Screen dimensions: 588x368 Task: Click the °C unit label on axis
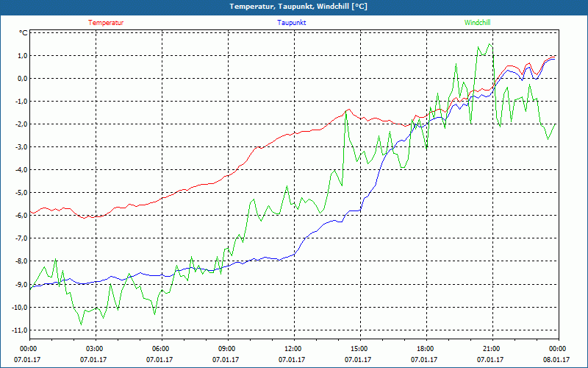tap(24, 33)
